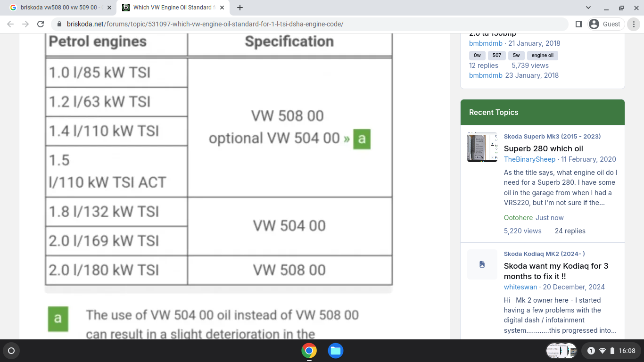
Task: Open the Chrome three-dot menu
Action: click(635, 24)
